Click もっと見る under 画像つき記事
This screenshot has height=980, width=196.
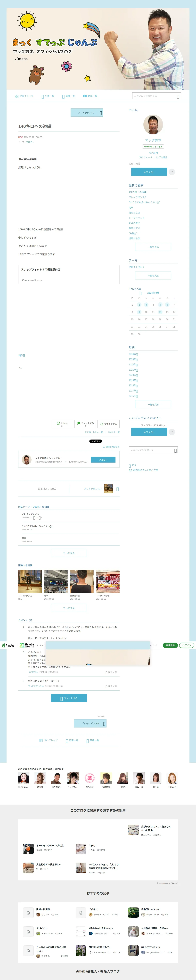click(69, 608)
